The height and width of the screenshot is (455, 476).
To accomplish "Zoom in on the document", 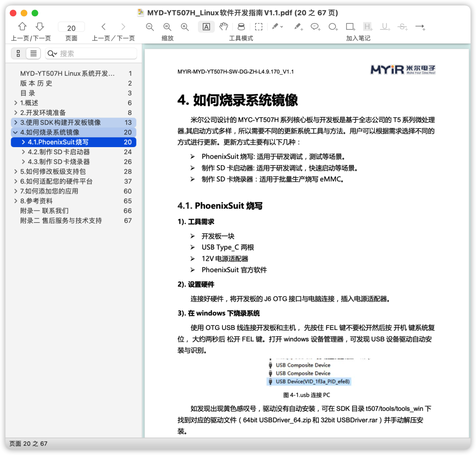I will [185, 27].
